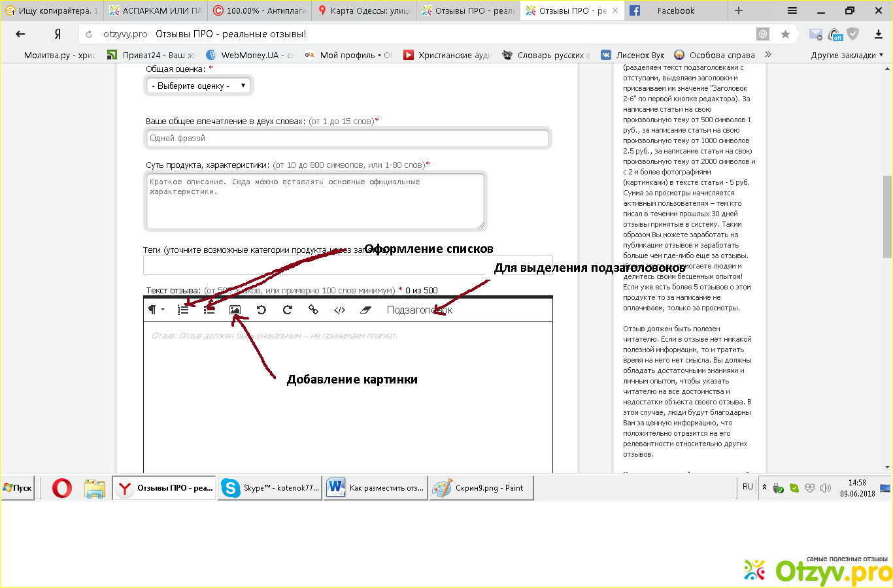This screenshot has height=588, width=893.
Task: Expand the 'Другие закладки' bookmarks folder
Action: click(x=847, y=55)
